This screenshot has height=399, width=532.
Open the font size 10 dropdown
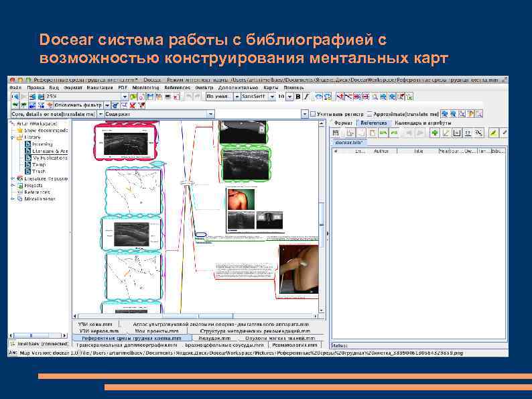pos(289,97)
